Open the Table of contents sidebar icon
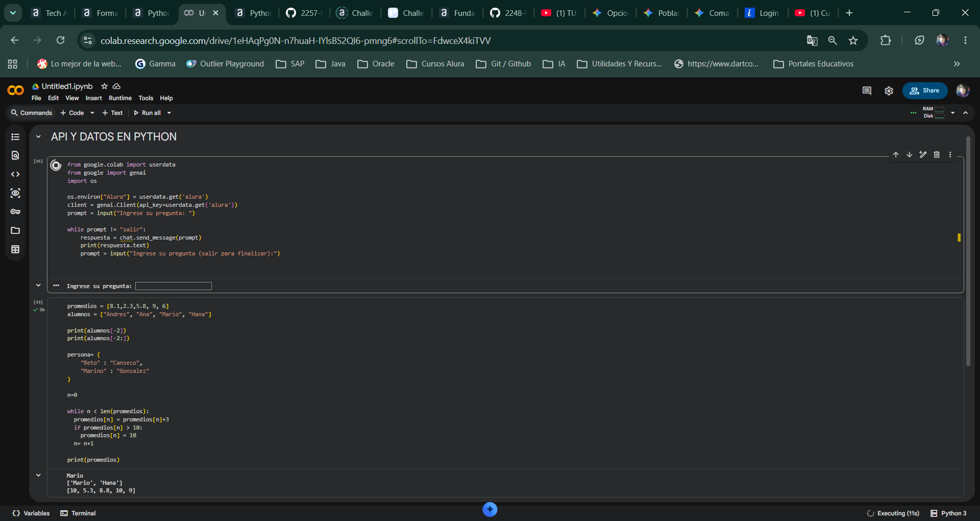Screen dimensions: 980x521 pyautogui.click(x=15, y=137)
